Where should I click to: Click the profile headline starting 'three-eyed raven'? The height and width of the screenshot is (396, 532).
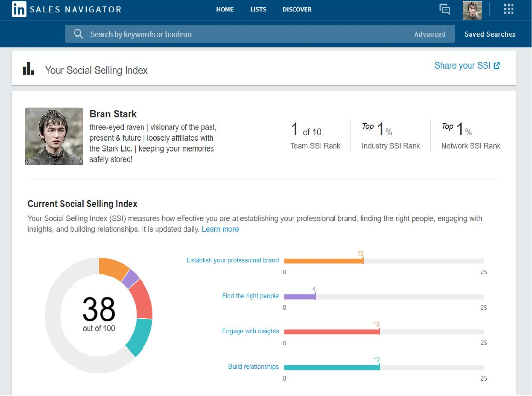(x=154, y=143)
